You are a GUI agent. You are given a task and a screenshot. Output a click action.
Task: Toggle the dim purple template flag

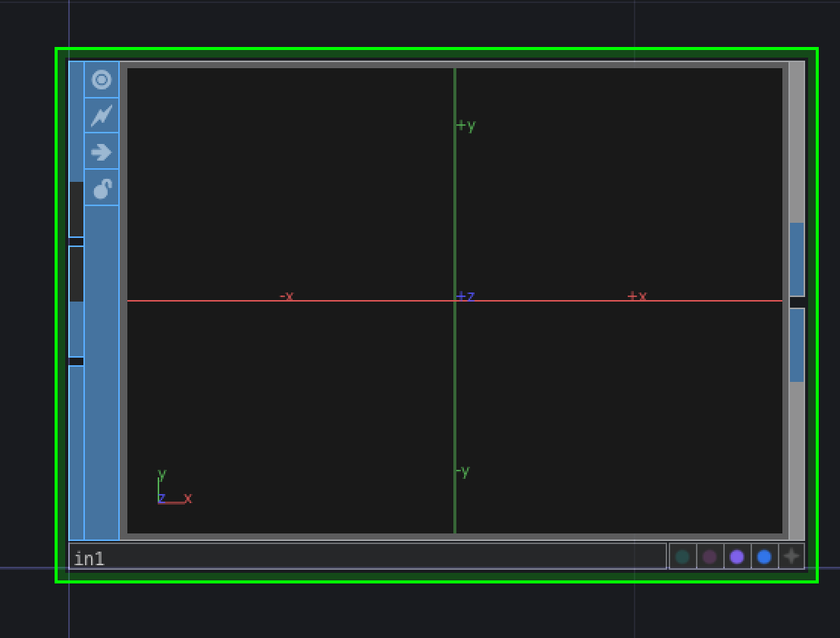coord(710,557)
